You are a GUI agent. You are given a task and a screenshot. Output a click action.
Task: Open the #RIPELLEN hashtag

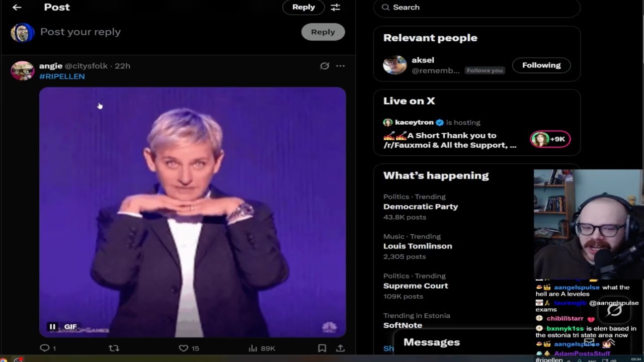click(62, 76)
